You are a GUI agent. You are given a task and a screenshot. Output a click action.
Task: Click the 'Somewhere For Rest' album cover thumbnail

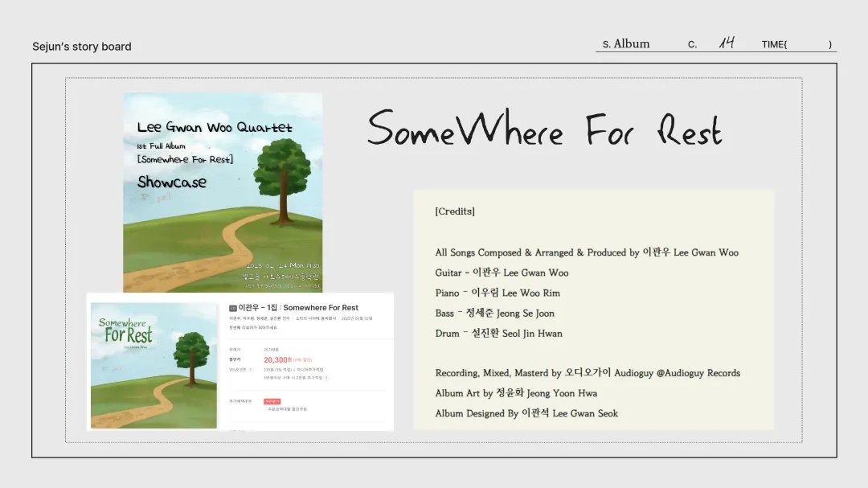[154, 366]
